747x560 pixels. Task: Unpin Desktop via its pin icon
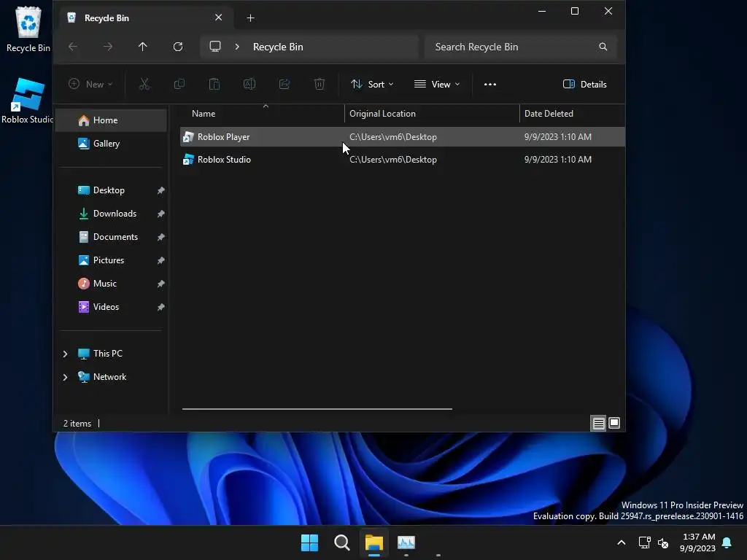coord(161,190)
